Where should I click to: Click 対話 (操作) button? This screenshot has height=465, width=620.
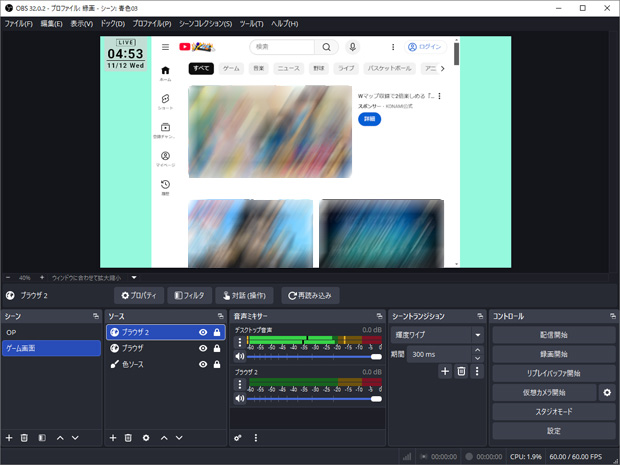click(244, 295)
